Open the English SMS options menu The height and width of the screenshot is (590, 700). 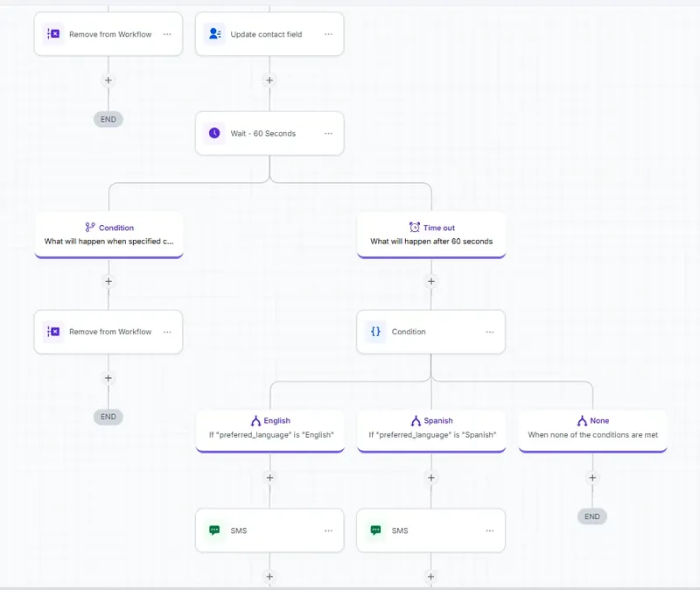coord(329,530)
